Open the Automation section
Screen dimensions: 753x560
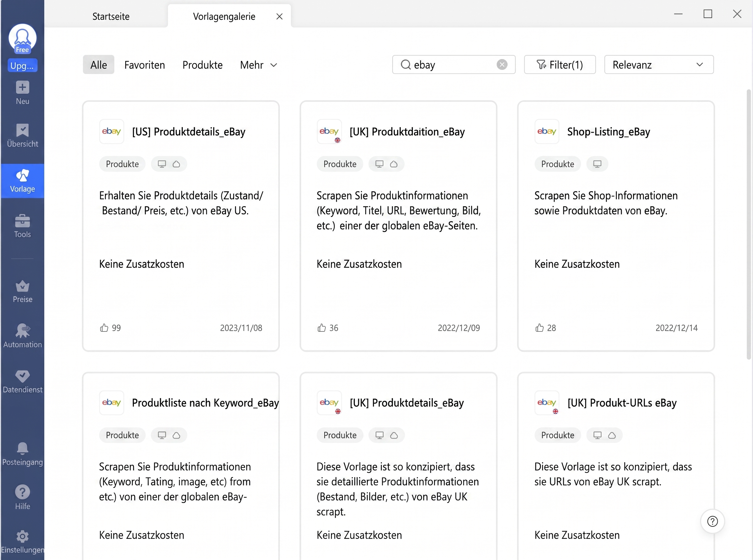(x=22, y=336)
